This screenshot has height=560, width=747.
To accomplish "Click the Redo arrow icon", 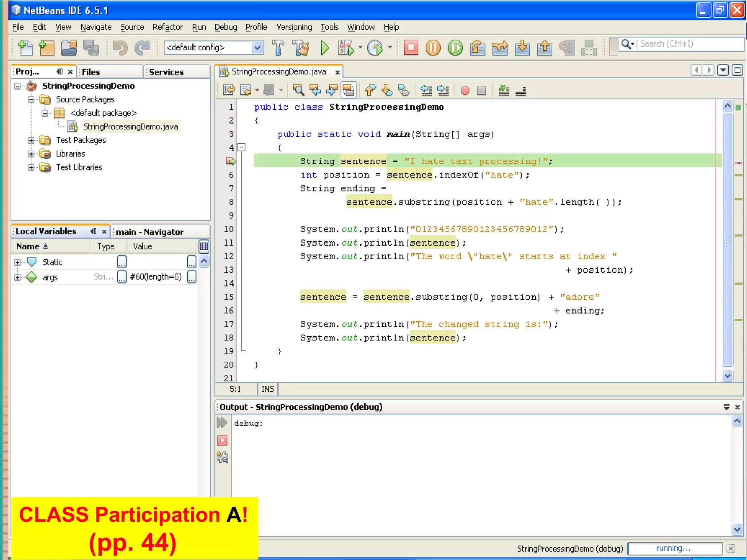I will click(x=142, y=48).
